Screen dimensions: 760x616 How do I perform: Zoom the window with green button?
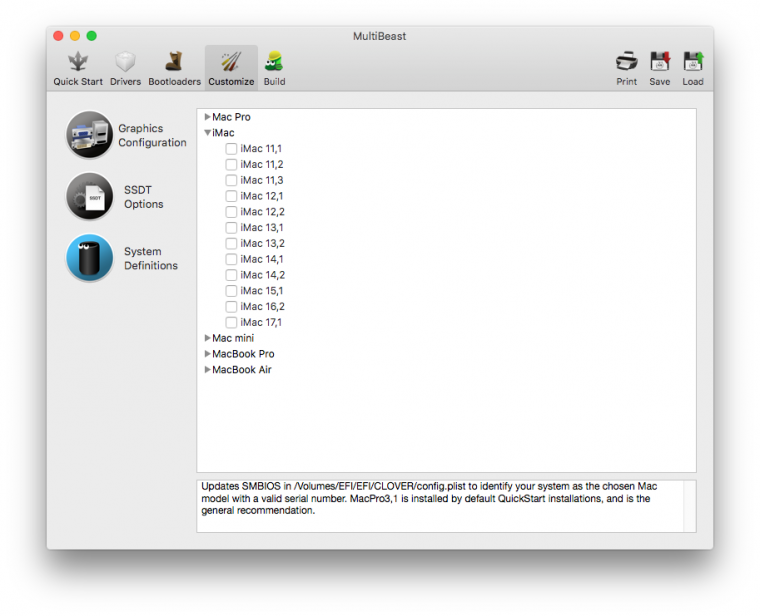tap(92, 36)
